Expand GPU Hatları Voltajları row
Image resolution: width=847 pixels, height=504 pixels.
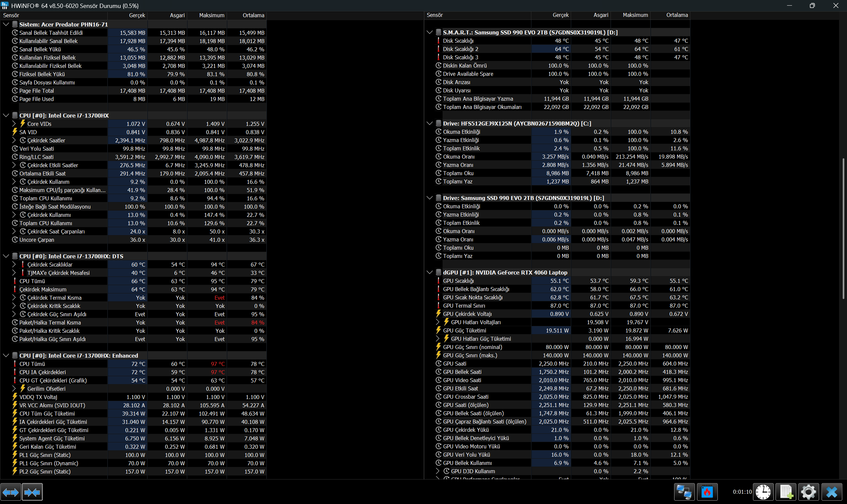coord(438,322)
